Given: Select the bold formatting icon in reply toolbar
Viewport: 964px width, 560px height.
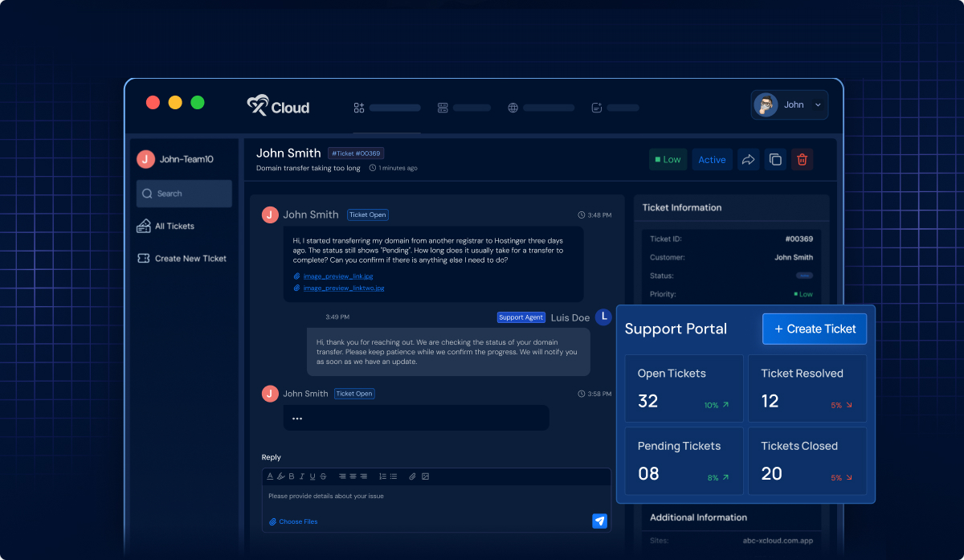Looking at the screenshot, I should (292, 476).
